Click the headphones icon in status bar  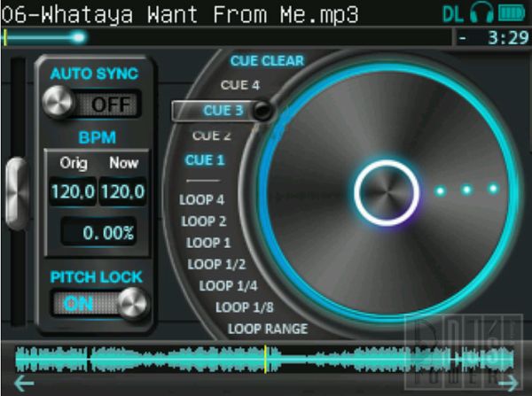pyautogui.click(x=482, y=13)
